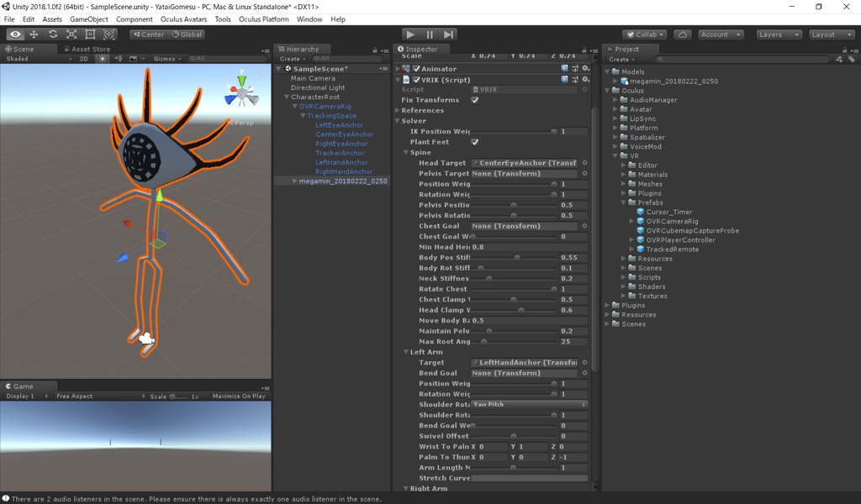Open Animator component settings gear
Viewport: 861px width, 504px height.
click(x=585, y=69)
